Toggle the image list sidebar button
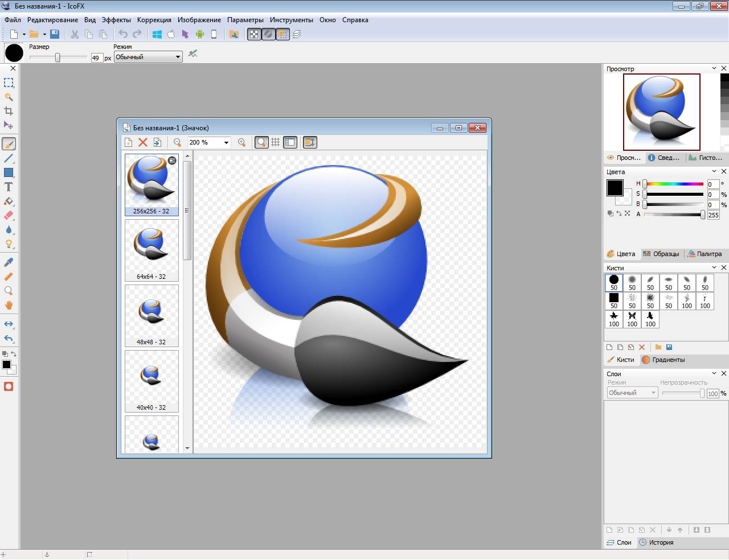 point(290,142)
